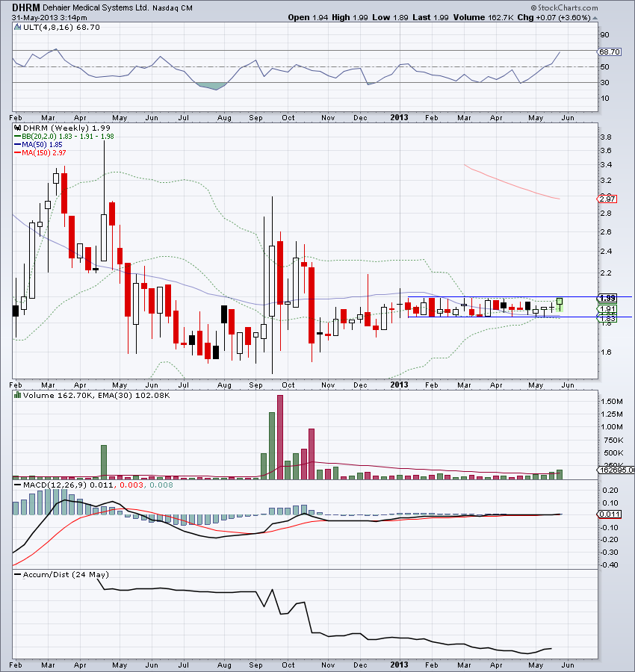
Task: Click the volume bars icon beside Volume label
Action: click(18, 395)
